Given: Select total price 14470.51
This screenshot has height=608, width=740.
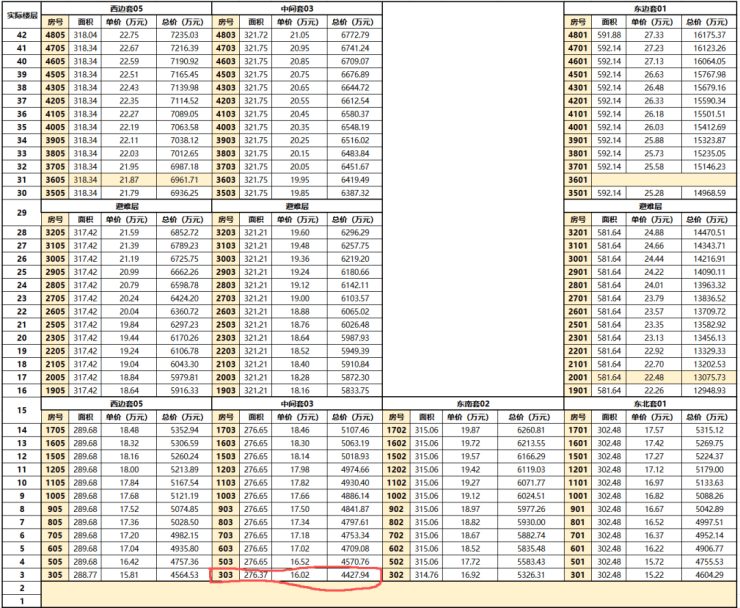Looking at the screenshot, I should [x=709, y=232].
